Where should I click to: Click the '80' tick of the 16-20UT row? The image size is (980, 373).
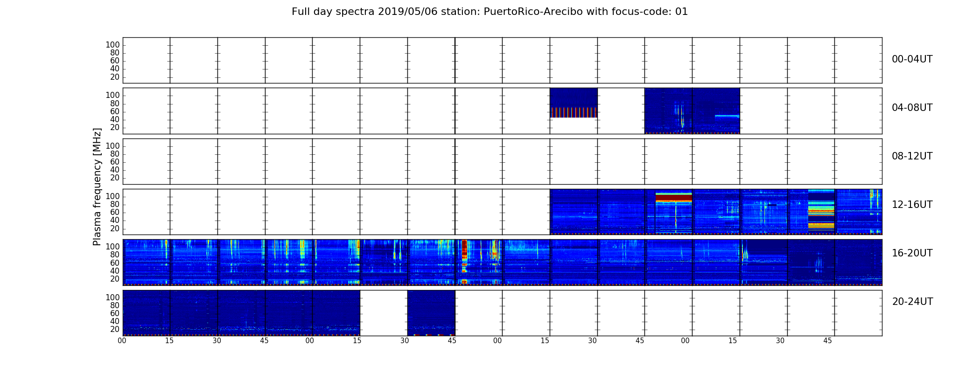tap(115, 255)
